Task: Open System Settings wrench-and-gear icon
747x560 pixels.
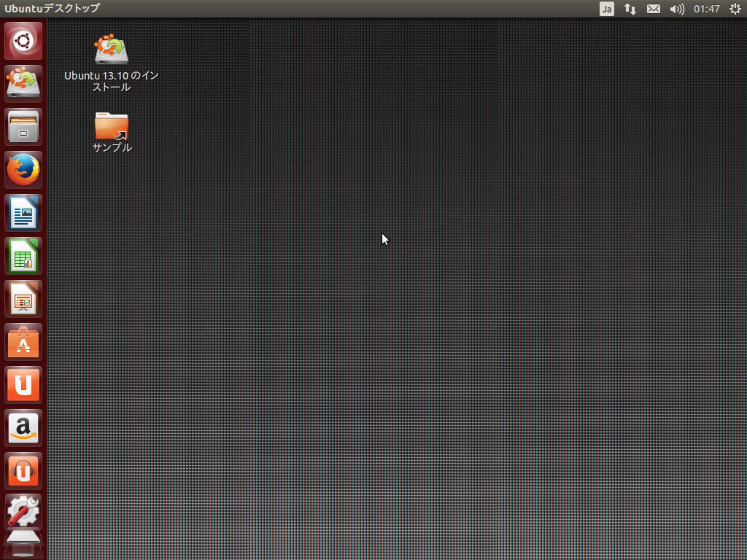Action: click(23, 513)
